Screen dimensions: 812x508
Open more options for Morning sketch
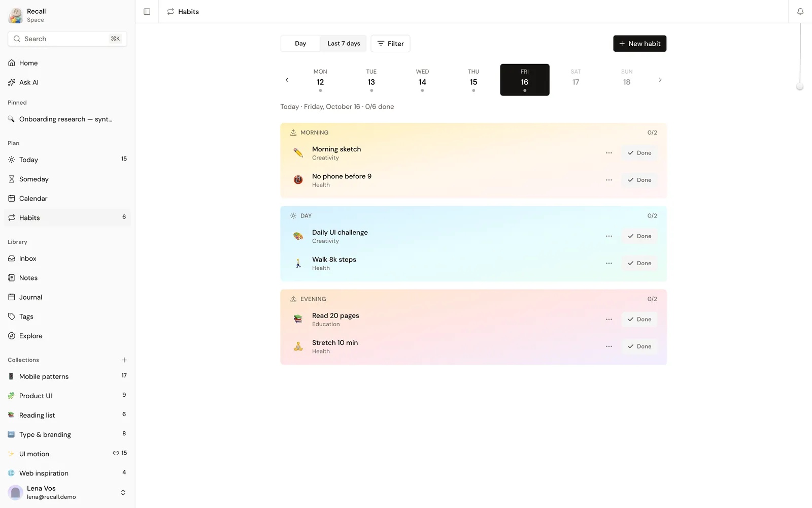(609, 153)
